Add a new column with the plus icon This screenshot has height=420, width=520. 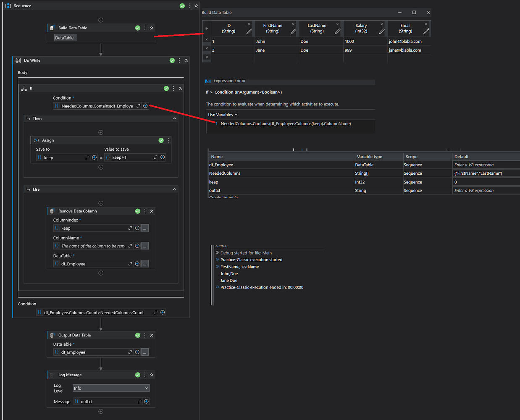[x=206, y=28]
